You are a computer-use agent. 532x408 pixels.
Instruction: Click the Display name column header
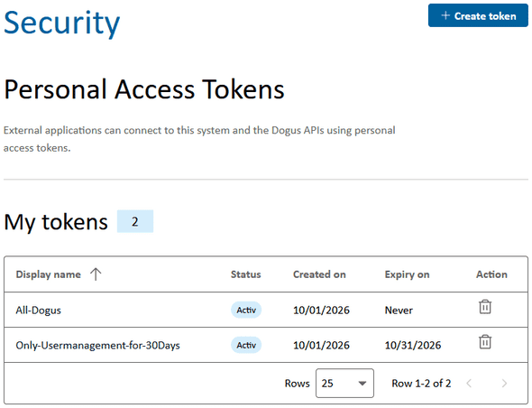click(x=48, y=274)
